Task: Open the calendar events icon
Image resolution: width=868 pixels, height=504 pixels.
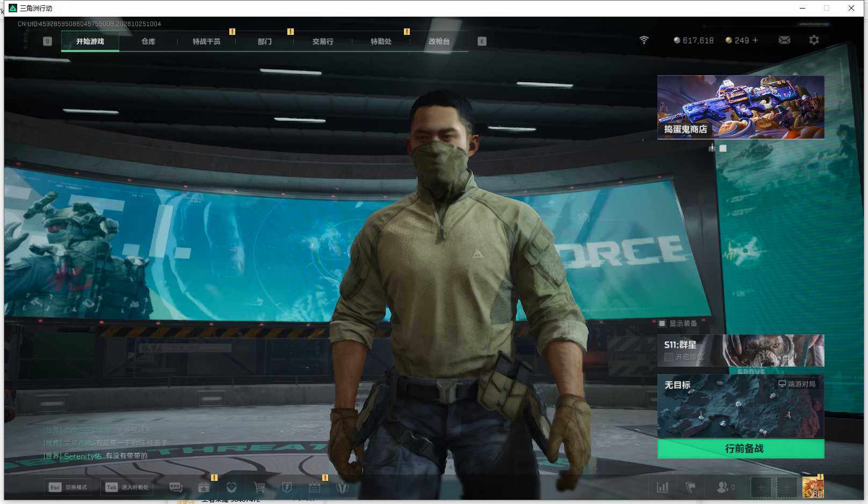Action: click(x=315, y=487)
